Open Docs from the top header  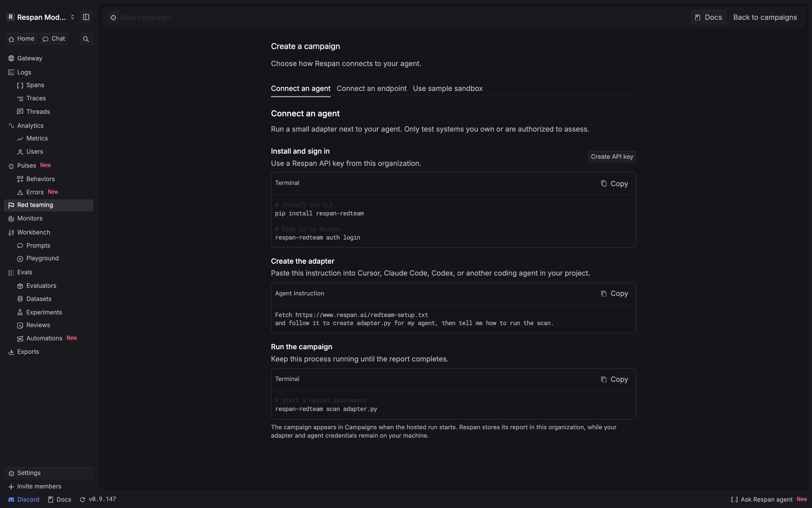tap(708, 17)
